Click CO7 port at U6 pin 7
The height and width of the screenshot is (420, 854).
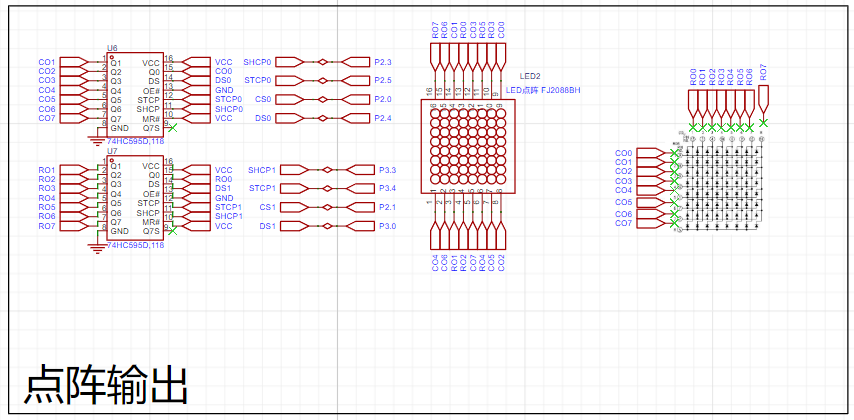click(x=74, y=118)
